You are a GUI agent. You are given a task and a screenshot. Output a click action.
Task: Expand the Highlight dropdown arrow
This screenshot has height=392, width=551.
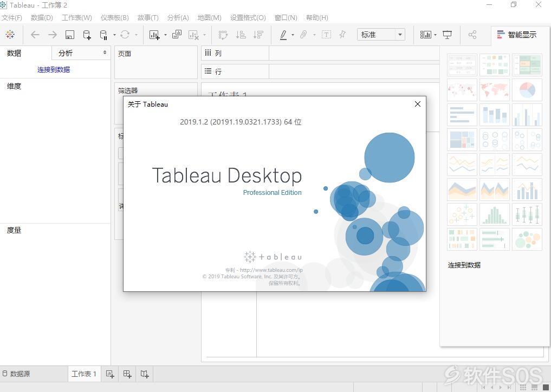293,35
